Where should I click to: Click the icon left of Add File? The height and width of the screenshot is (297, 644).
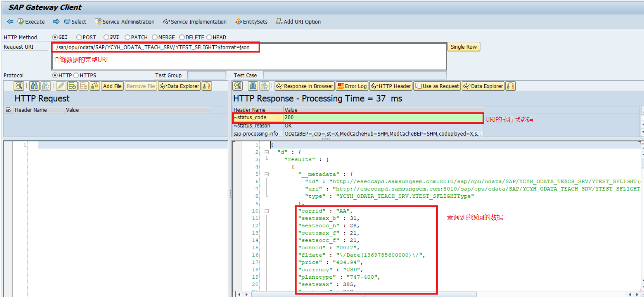pos(95,86)
